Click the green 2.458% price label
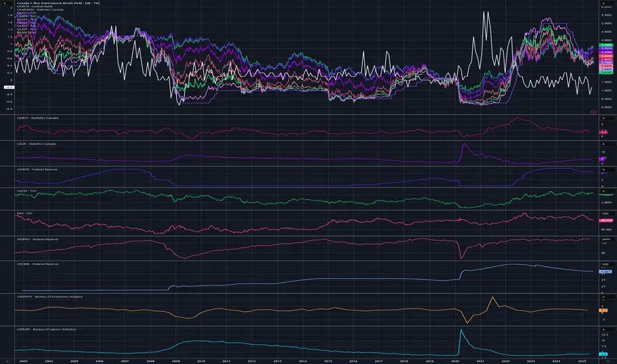This screenshot has height=364, width=617. [x=606, y=72]
